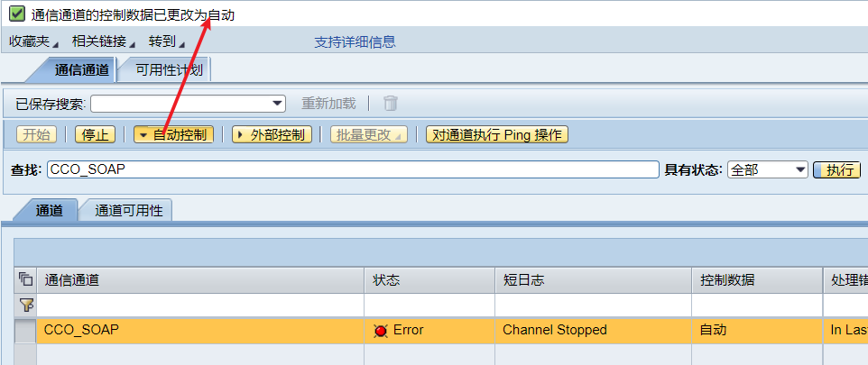Open the 转到 menu
This screenshot has width=868, height=365.
[x=166, y=41]
